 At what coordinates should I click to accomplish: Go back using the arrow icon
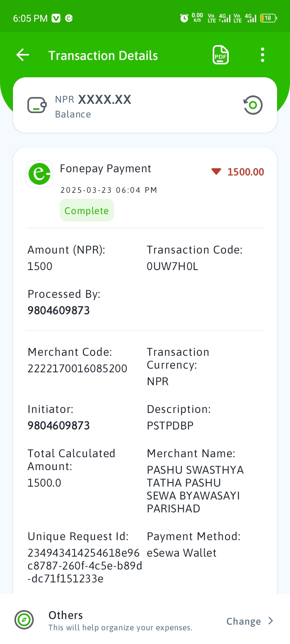[x=23, y=55]
